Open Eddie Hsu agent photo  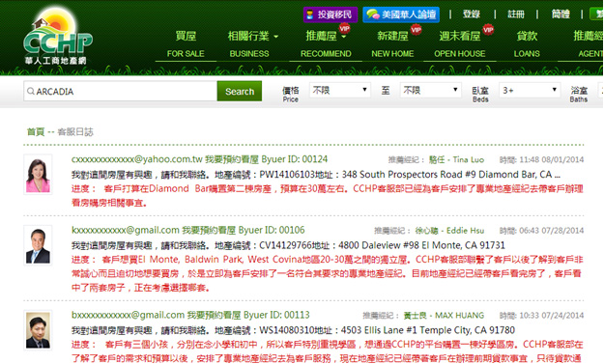tap(38, 245)
